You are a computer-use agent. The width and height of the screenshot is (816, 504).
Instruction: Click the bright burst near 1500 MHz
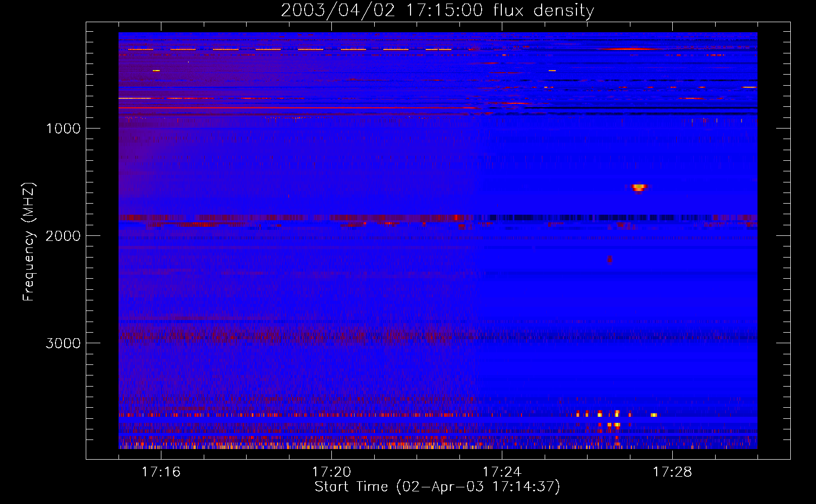point(639,187)
